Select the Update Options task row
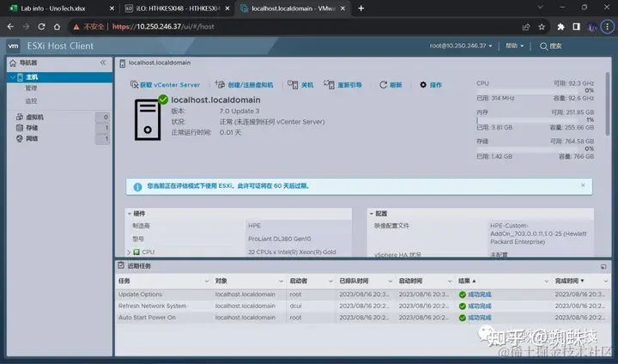Viewport: 618px width, 364px height. (x=363, y=294)
